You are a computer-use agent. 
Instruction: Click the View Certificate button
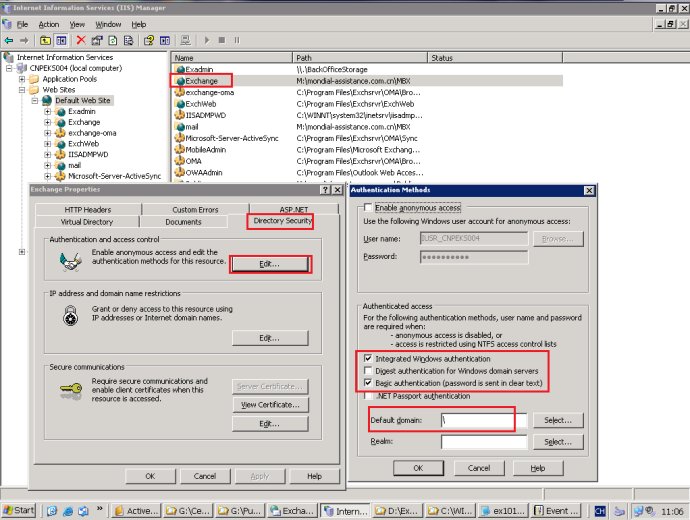270,405
